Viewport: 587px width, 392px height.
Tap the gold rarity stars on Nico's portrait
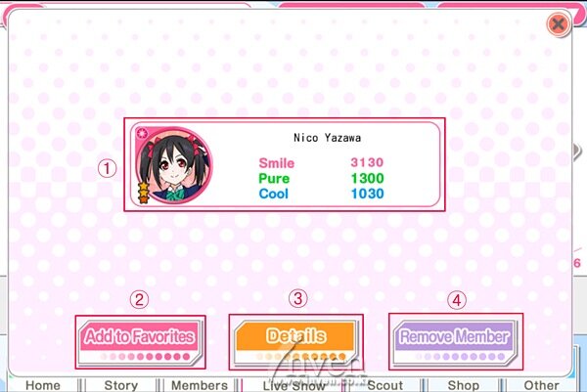tap(144, 193)
